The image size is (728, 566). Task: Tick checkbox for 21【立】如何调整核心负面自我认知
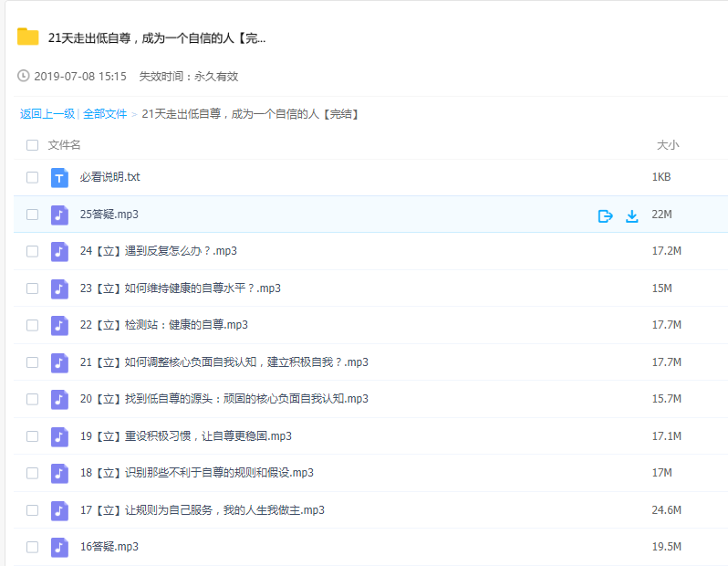33,362
